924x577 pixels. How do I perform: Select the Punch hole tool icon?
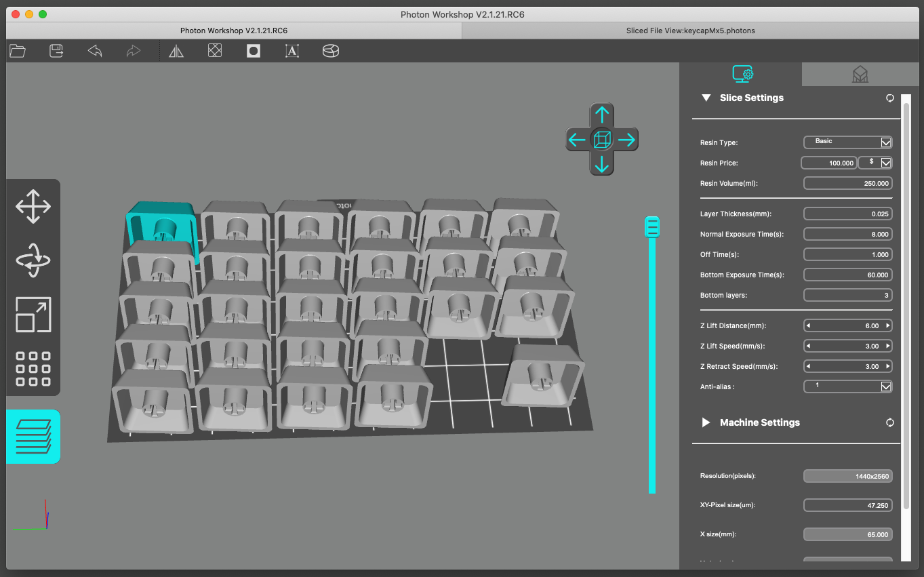click(x=254, y=51)
